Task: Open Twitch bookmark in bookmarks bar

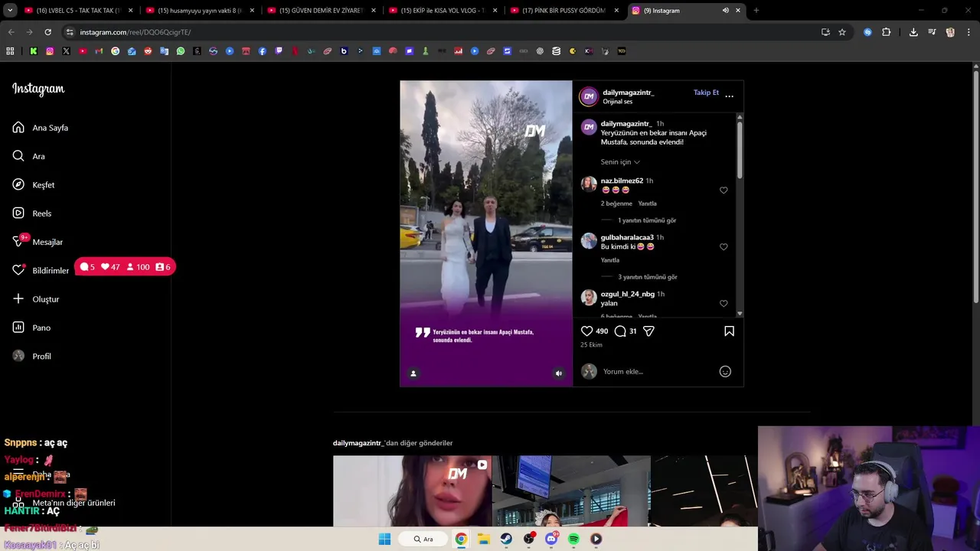Action: coord(279,51)
